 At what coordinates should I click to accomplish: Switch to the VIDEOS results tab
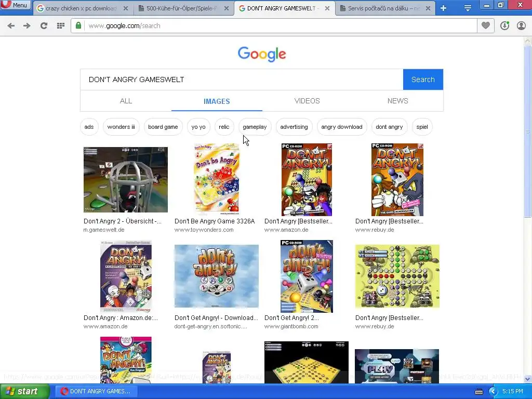(x=307, y=101)
